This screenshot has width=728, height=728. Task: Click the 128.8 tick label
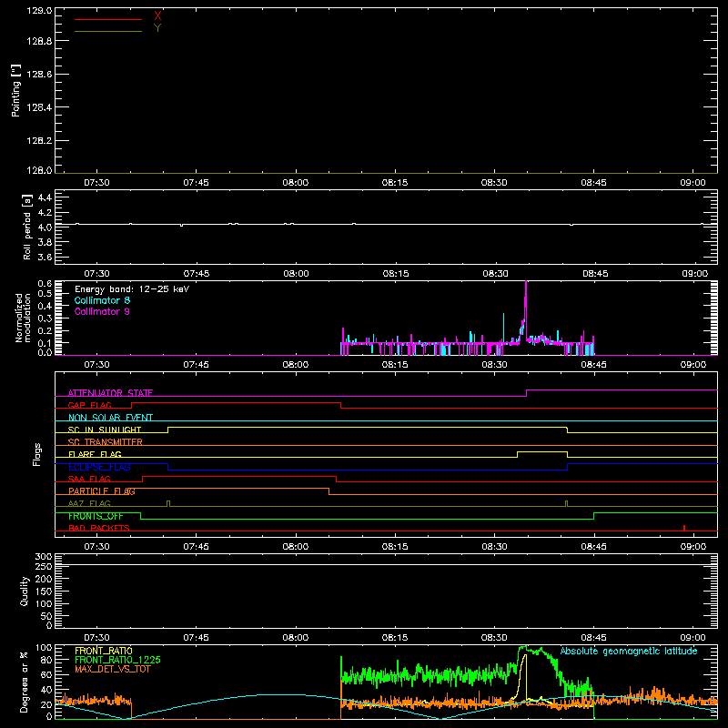click(x=39, y=41)
